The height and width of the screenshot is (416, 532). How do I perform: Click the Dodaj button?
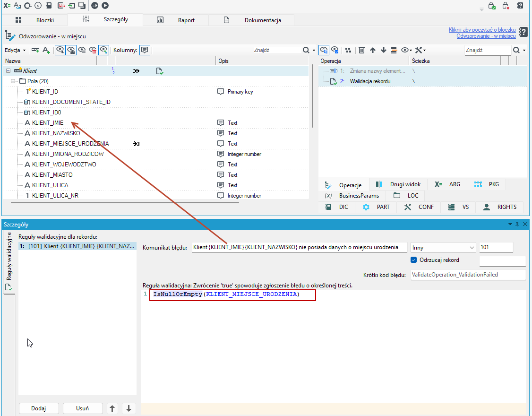(x=39, y=408)
